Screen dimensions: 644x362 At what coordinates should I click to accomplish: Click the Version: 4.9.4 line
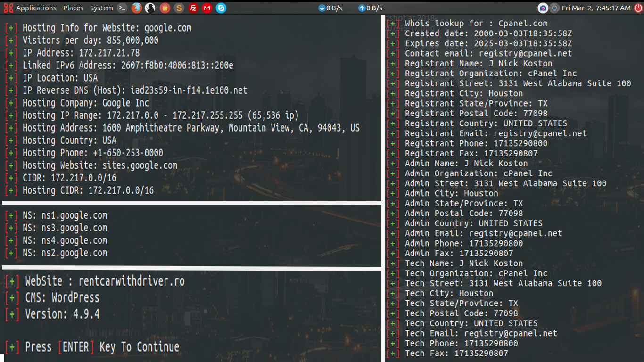click(x=52, y=314)
